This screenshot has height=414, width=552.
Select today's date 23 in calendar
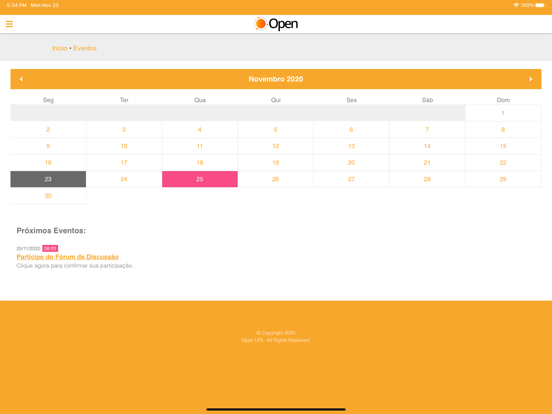click(x=48, y=179)
